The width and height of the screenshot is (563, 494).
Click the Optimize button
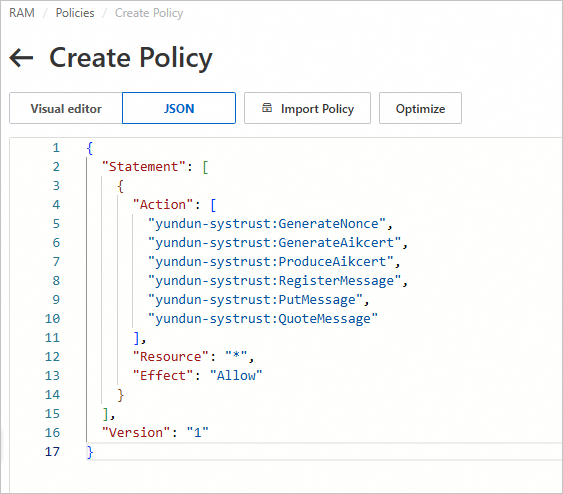coord(420,108)
